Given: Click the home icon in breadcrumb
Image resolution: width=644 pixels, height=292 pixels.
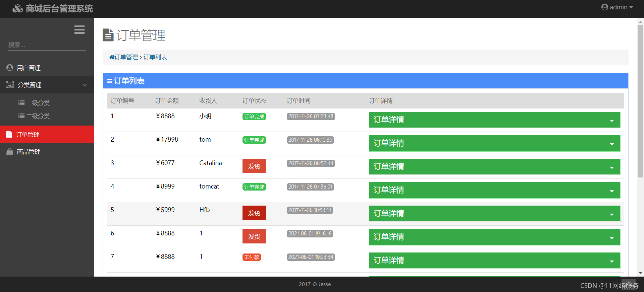Looking at the screenshot, I should (x=112, y=57).
